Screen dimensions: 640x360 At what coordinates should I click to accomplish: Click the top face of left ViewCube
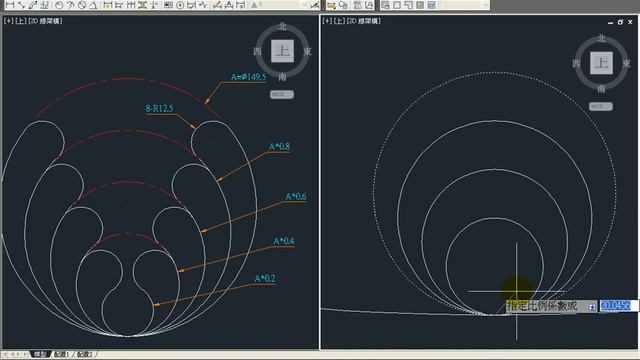tap(282, 51)
